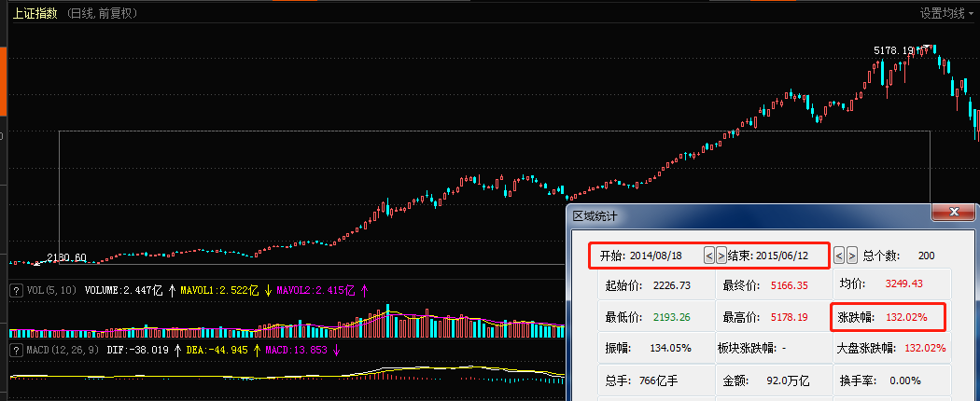980x401 pixels.
Task: Move the start date forward one day
Action: 721,255
